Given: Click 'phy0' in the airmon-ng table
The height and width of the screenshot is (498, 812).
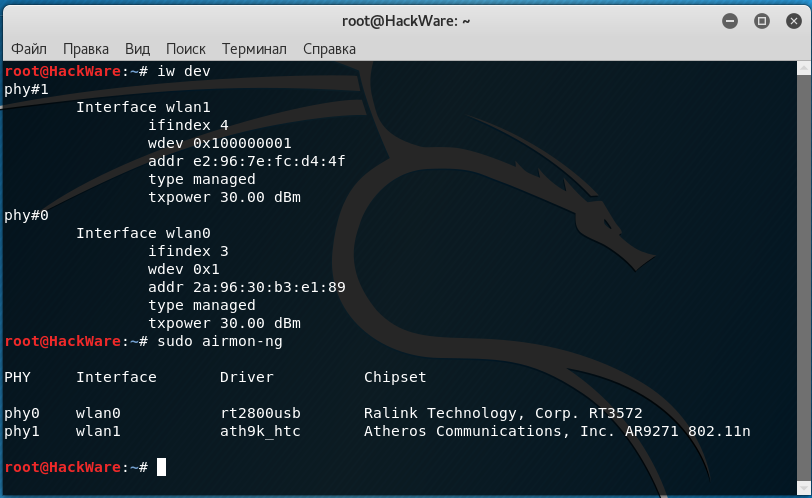Looking at the screenshot, I should coord(22,413).
